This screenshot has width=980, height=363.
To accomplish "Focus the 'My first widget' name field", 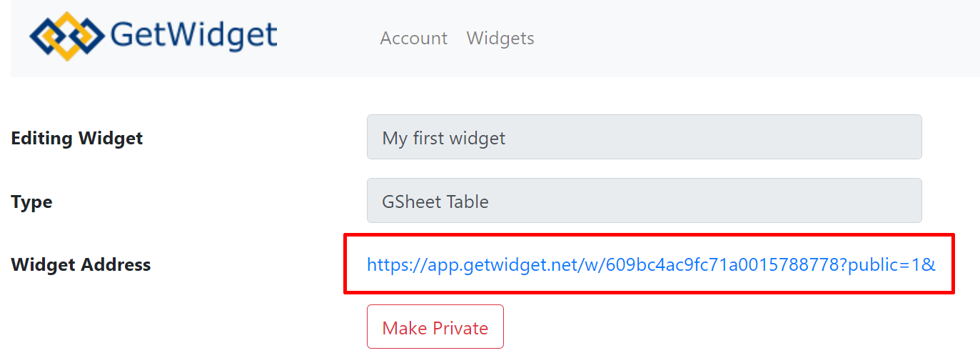I will click(644, 137).
